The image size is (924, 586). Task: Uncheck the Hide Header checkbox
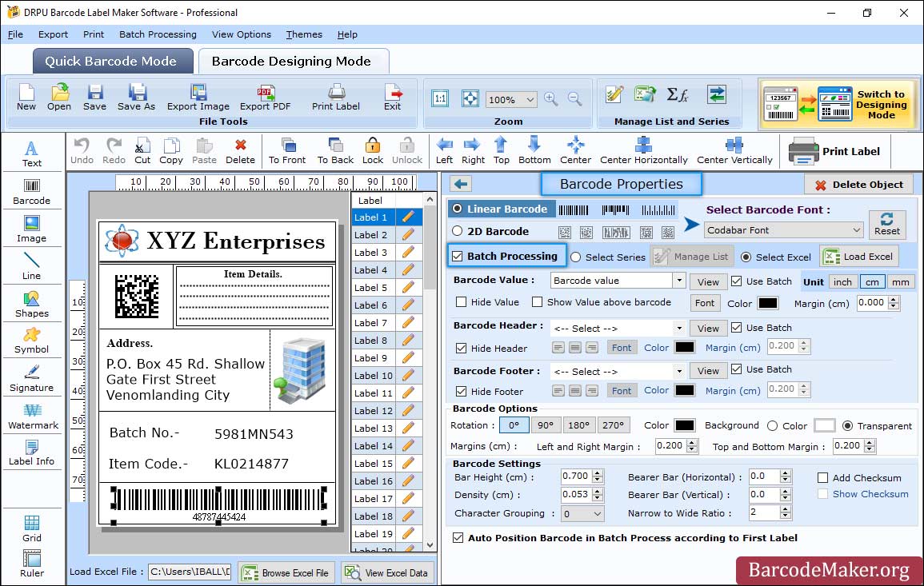(462, 348)
